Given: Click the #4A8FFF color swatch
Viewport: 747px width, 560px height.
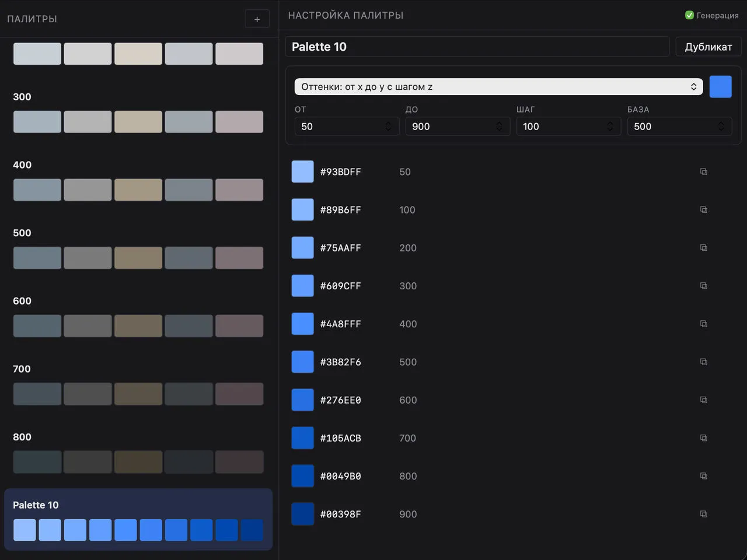Looking at the screenshot, I should pos(303,324).
